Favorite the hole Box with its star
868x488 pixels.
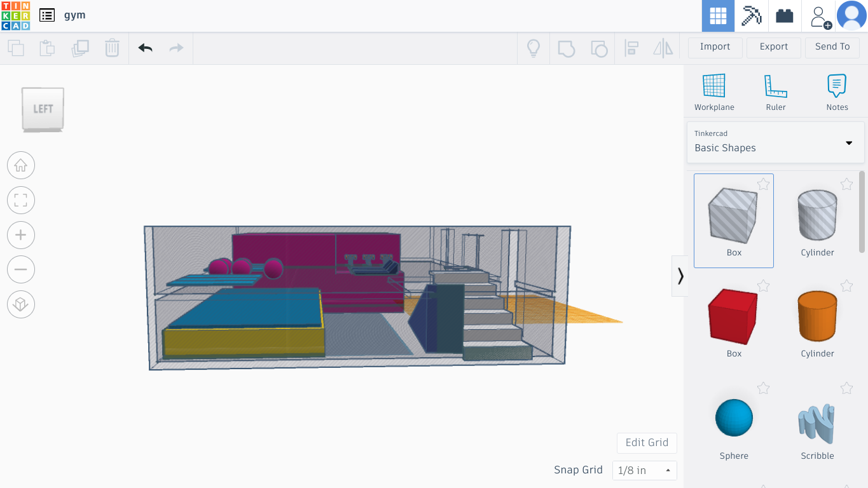tap(764, 184)
